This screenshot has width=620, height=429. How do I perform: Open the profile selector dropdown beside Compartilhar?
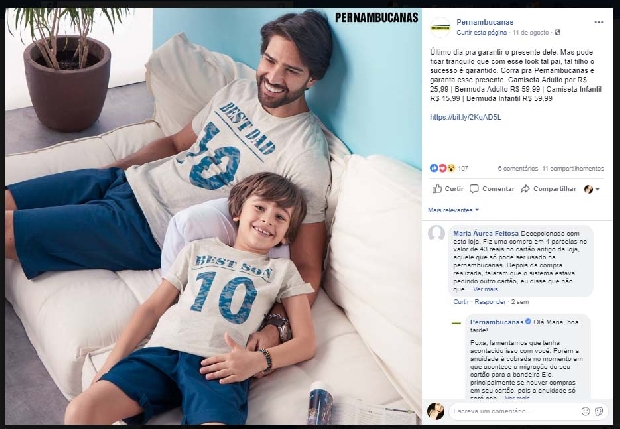592,189
